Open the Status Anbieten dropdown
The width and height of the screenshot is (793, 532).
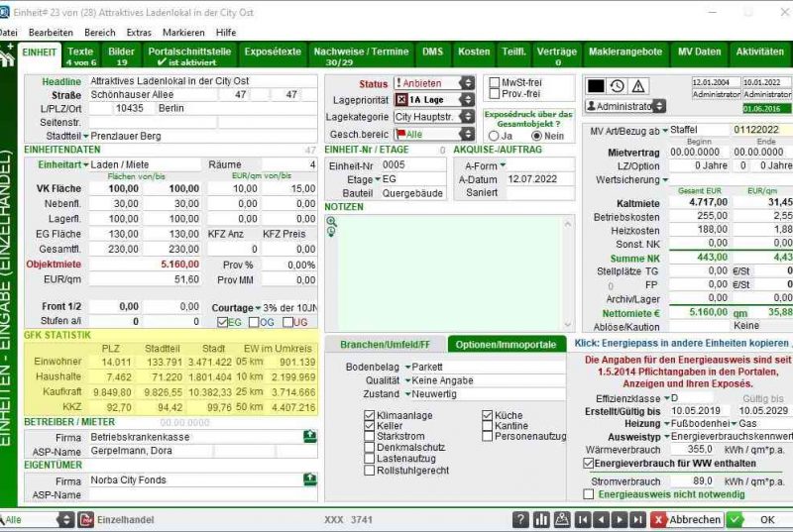[467, 83]
